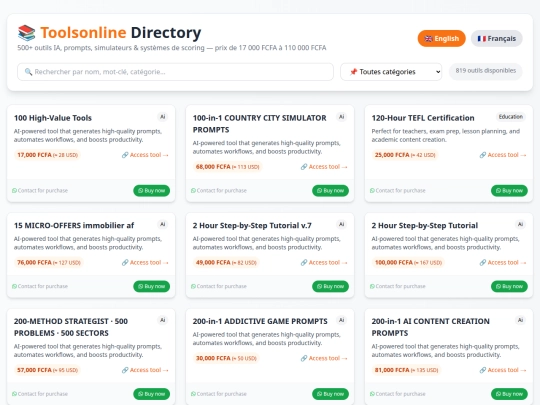Viewport: 540px width, 405px height.
Task: Access tool for 15 MICRO-OFFERS immobilier af
Action: click(x=145, y=262)
